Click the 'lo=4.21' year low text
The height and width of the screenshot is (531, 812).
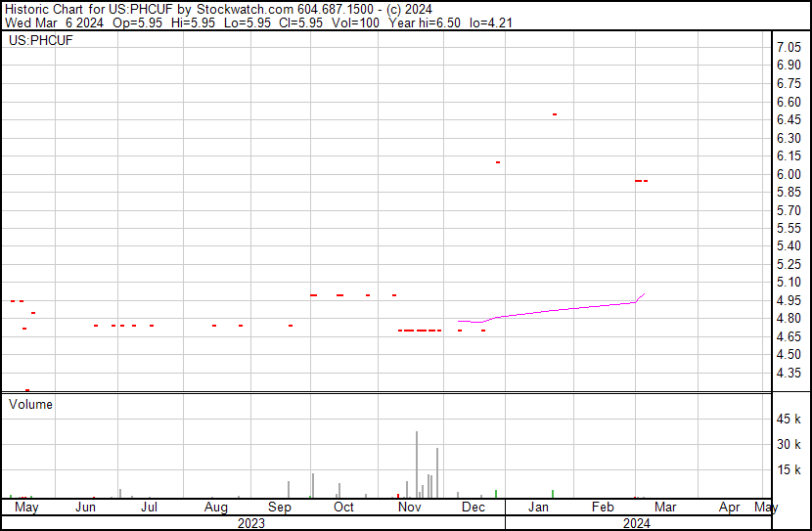(x=491, y=22)
